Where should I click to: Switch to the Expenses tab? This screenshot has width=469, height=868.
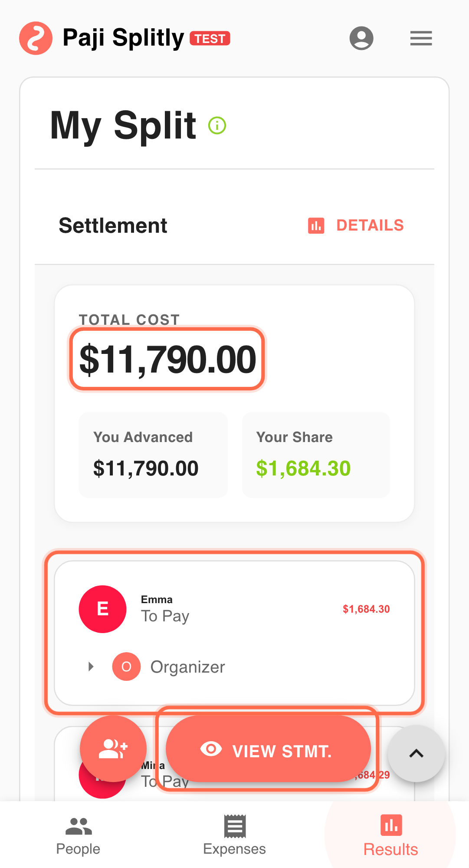[234, 835]
